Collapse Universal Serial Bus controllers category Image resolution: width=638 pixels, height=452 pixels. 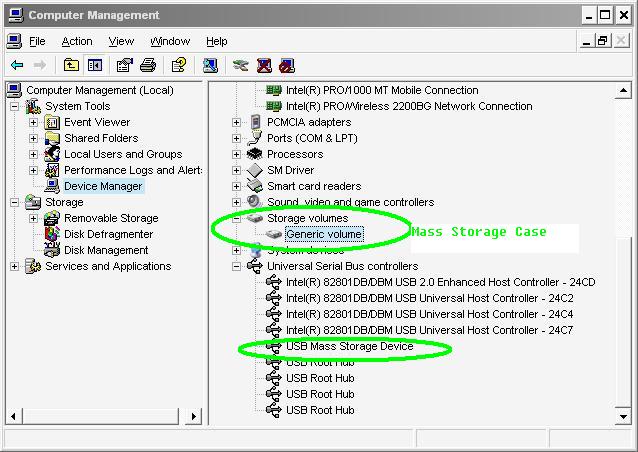click(x=236, y=266)
